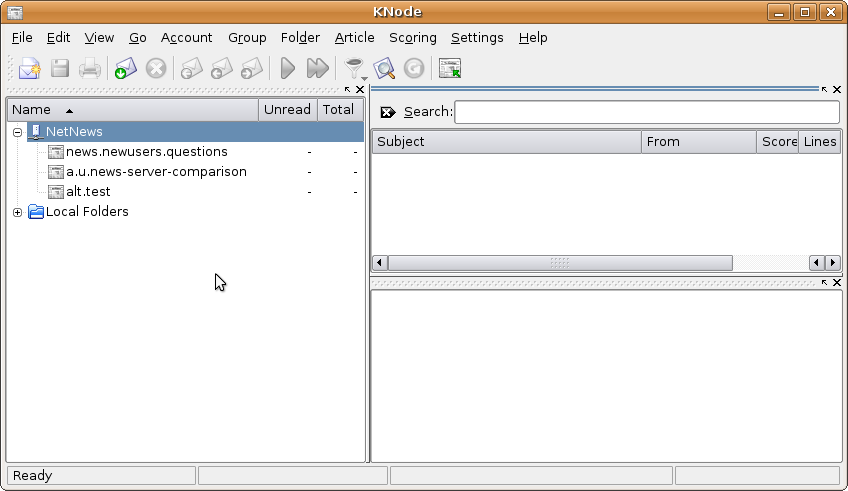The image size is (848, 491).
Task: Select the alt.test newsgroup
Action: pos(88,192)
